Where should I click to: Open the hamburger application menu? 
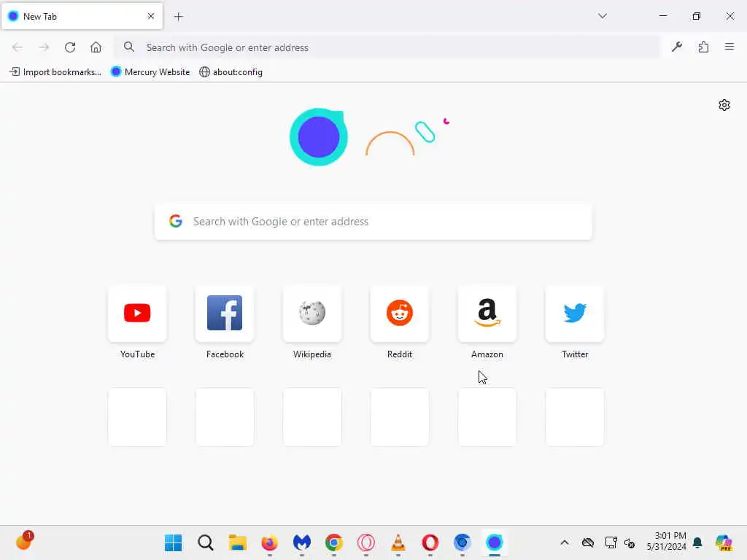tap(729, 47)
